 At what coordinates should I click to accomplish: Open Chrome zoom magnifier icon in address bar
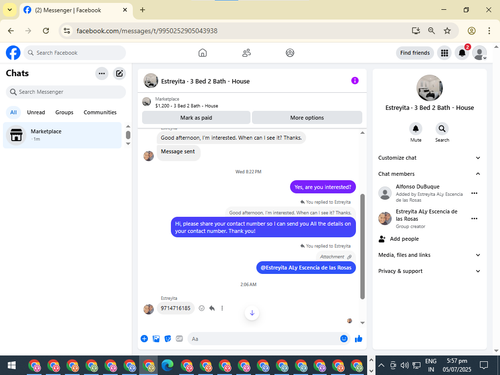point(431,31)
